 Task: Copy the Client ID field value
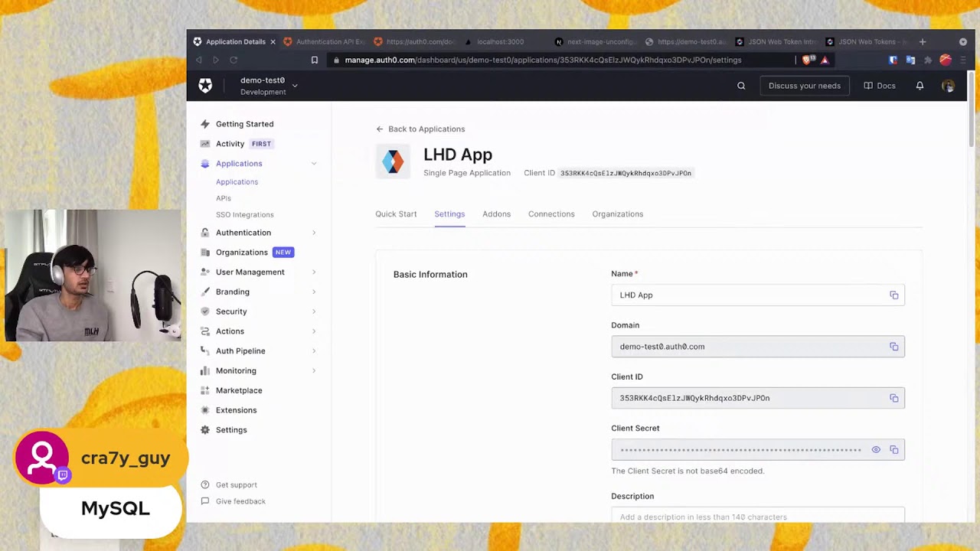tap(893, 398)
